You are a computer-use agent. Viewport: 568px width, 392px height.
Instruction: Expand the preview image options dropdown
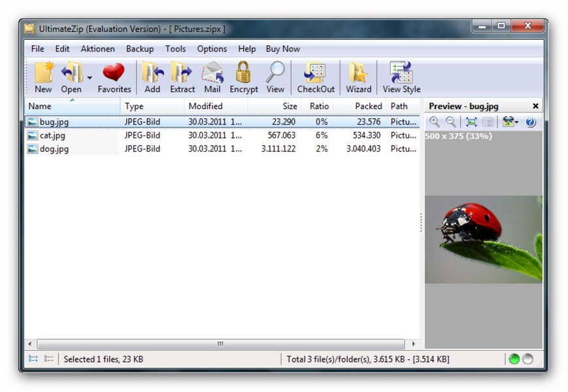(x=517, y=122)
